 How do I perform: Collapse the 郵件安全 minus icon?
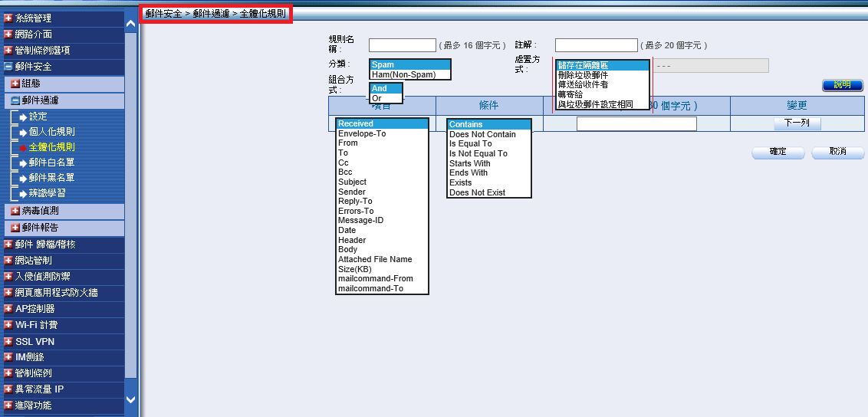point(8,67)
